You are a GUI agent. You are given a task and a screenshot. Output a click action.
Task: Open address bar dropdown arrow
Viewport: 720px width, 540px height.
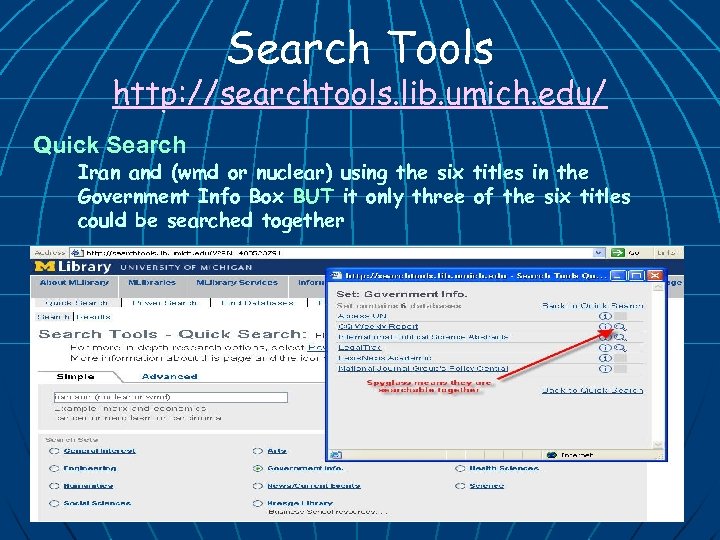tap(599, 253)
